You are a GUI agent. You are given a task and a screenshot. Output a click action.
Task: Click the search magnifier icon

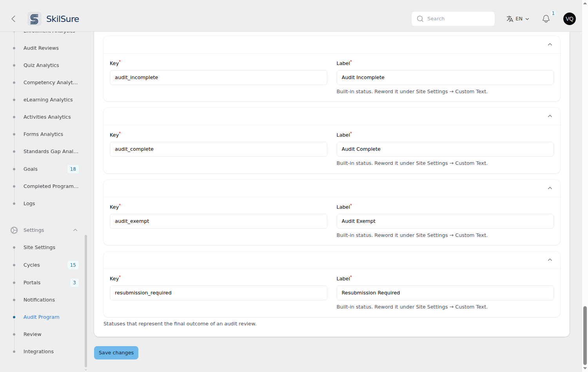[420, 19]
